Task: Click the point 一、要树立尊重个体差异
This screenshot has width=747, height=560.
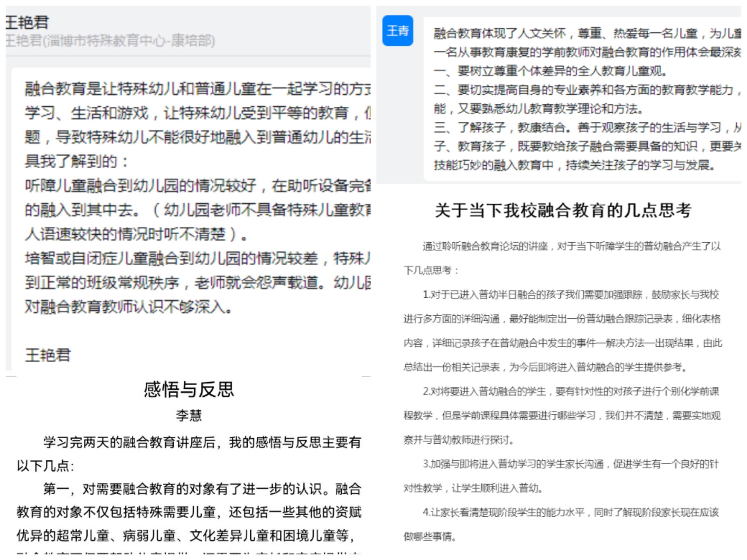Action: click(x=550, y=71)
